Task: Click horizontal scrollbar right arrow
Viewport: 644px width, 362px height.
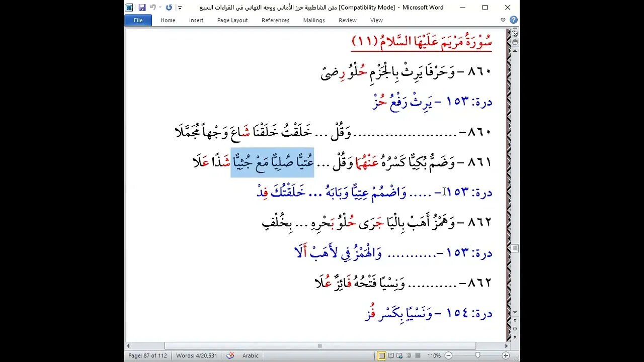Action: [507, 346]
